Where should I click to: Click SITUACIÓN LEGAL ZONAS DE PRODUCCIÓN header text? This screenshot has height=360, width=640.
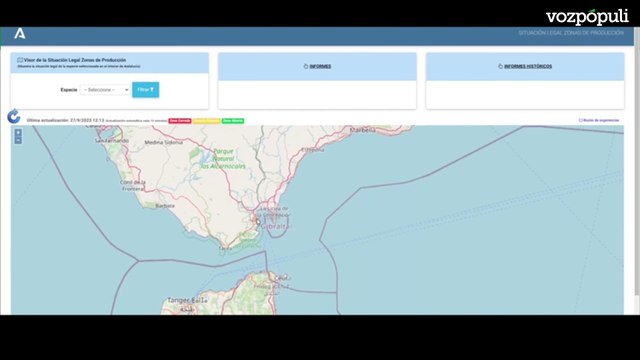coord(571,33)
